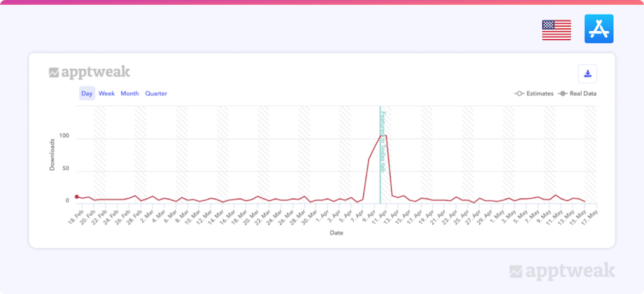
Task: Toggle the Estimates legend series
Action: click(x=533, y=94)
